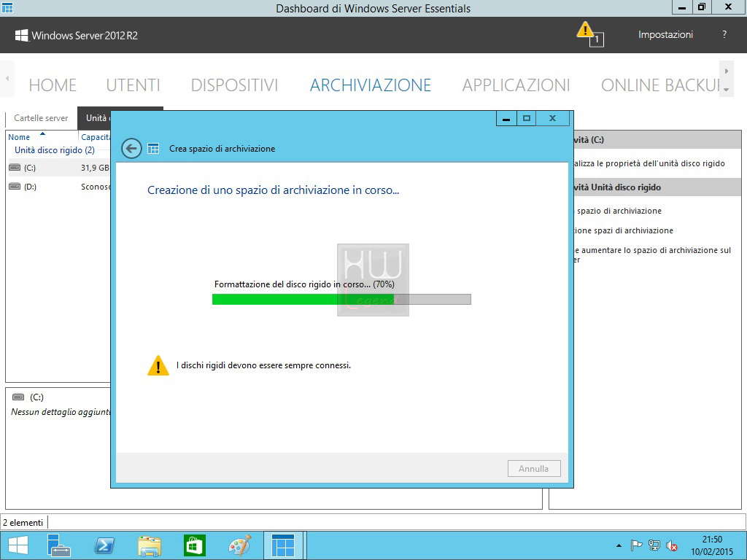Launch Server Manager from taskbar
Image resolution: width=747 pixels, height=560 pixels.
tap(58, 545)
